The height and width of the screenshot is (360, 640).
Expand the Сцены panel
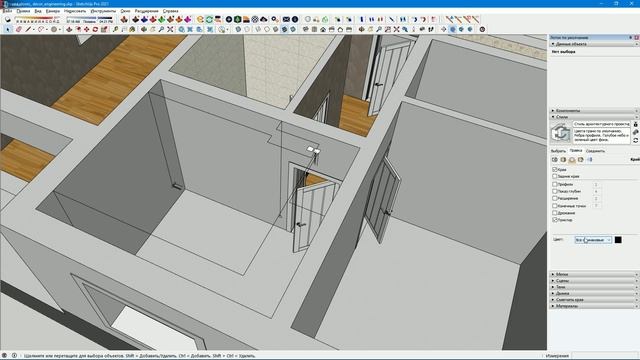click(593, 281)
